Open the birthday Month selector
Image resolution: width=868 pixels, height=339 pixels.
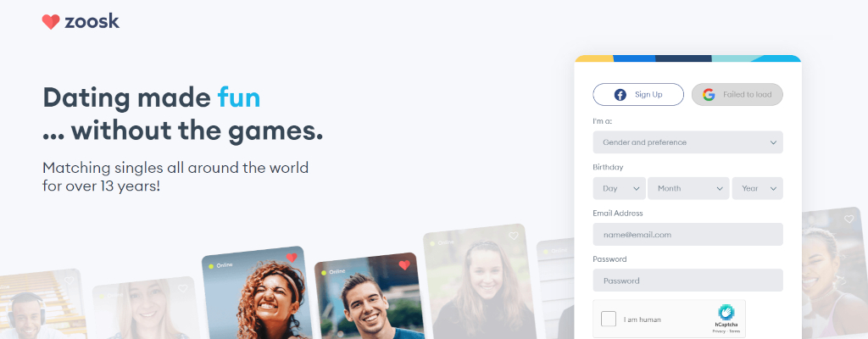pyautogui.click(x=688, y=188)
